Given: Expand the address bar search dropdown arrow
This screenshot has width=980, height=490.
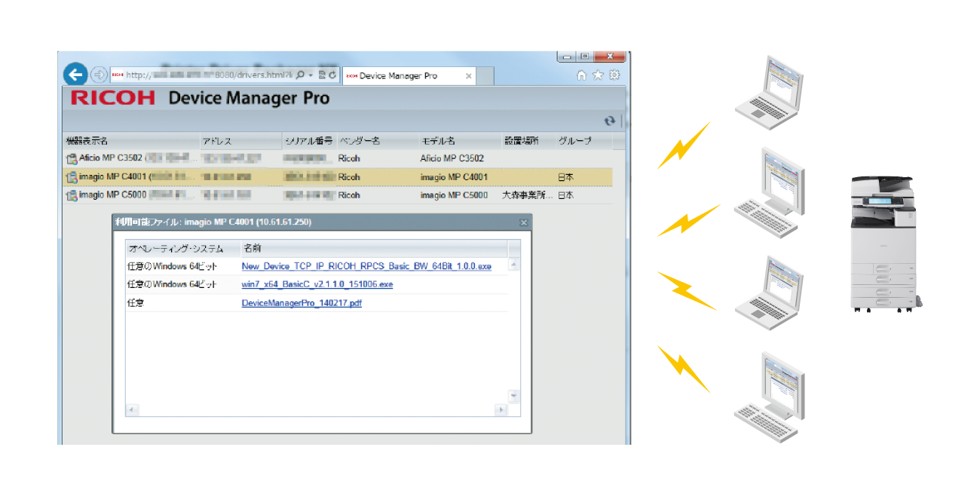Looking at the screenshot, I should [x=310, y=75].
